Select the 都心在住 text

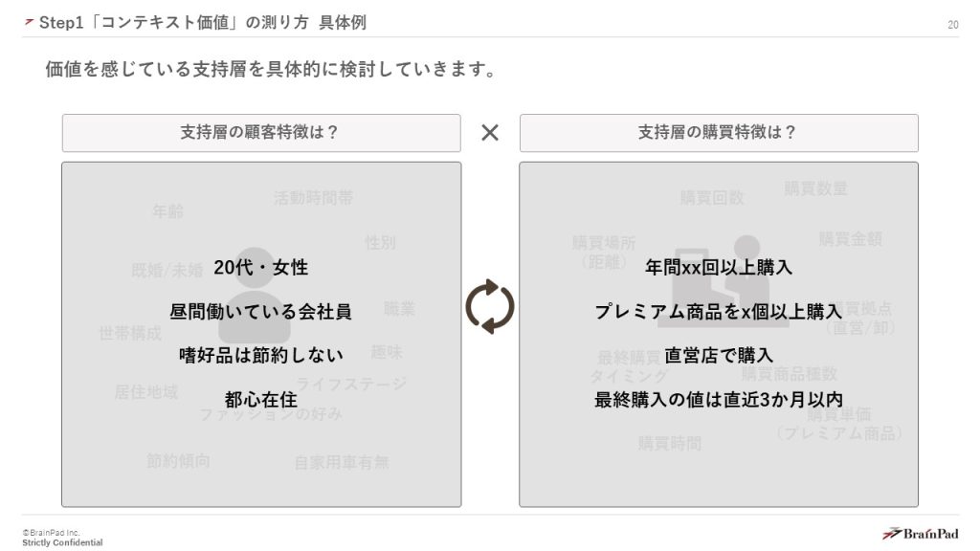(260, 400)
